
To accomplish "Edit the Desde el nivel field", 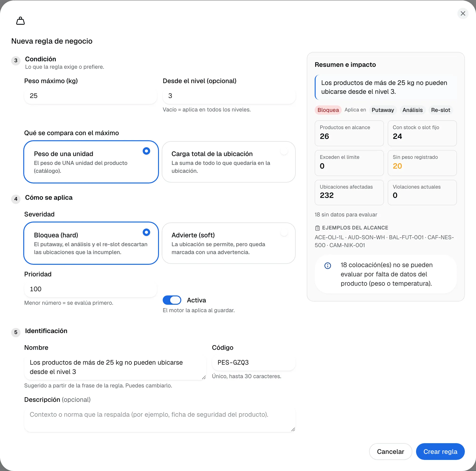I will click(x=229, y=96).
